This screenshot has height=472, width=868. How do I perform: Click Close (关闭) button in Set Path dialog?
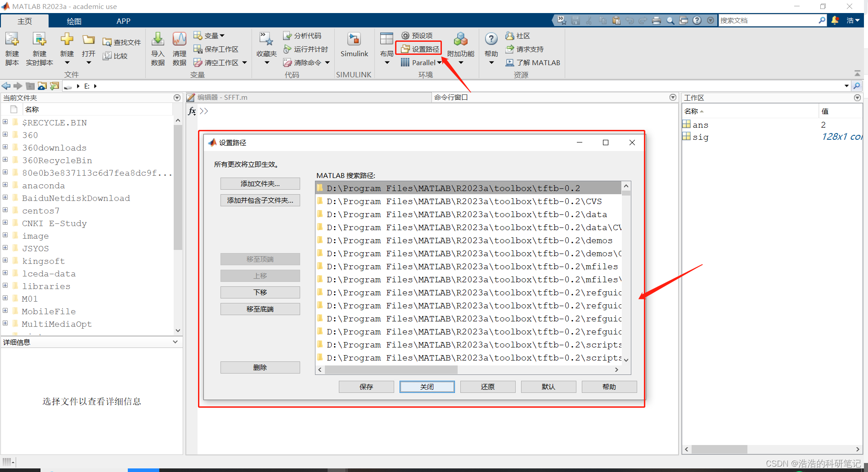(x=427, y=387)
